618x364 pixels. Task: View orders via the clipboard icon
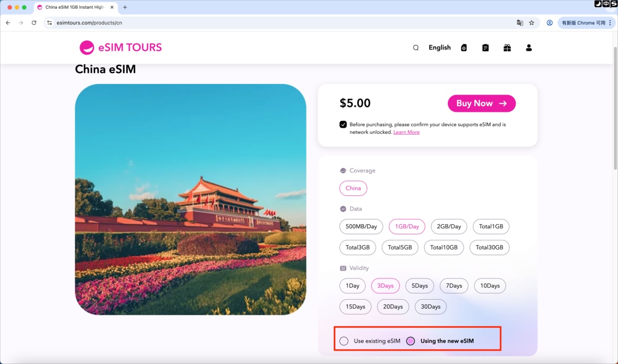485,47
